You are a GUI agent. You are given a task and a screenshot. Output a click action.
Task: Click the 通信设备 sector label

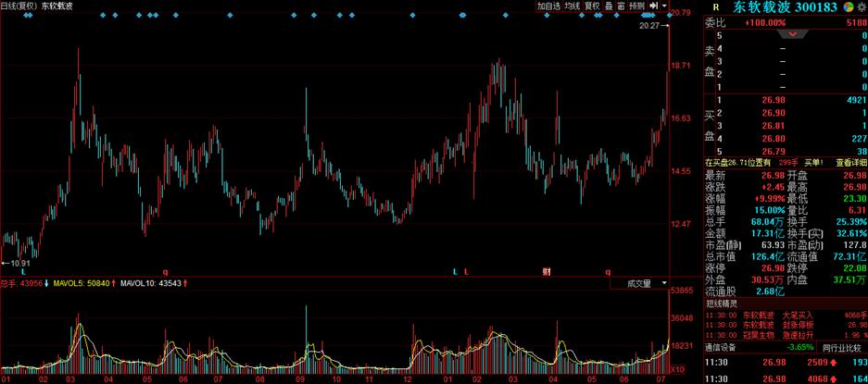click(x=722, y=347)
